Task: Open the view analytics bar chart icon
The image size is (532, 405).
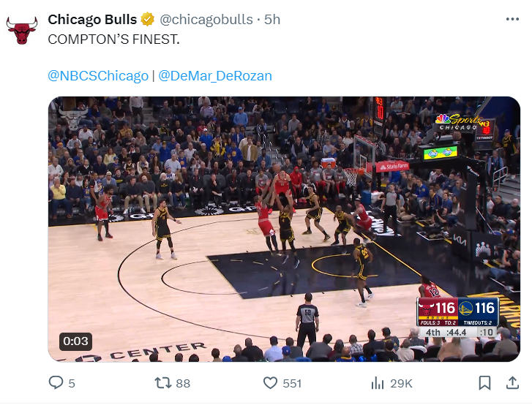Action: click(378, 383)
